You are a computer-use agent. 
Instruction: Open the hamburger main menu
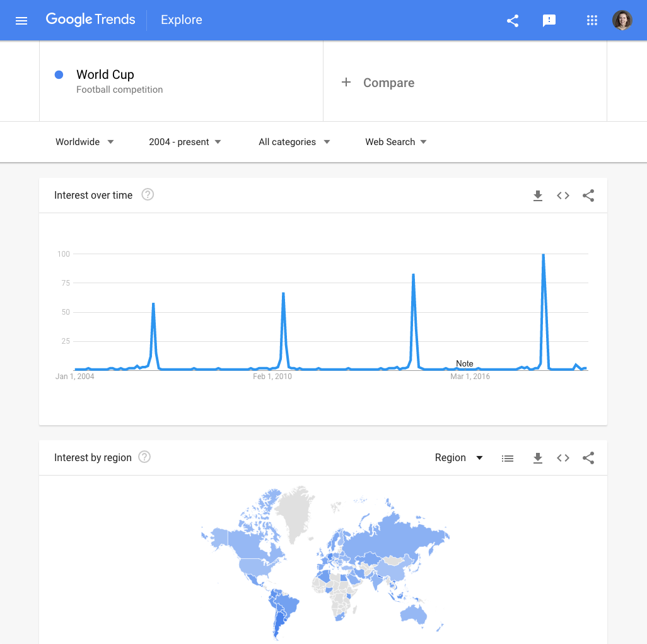pyautogui.click(x=21, y=20)
